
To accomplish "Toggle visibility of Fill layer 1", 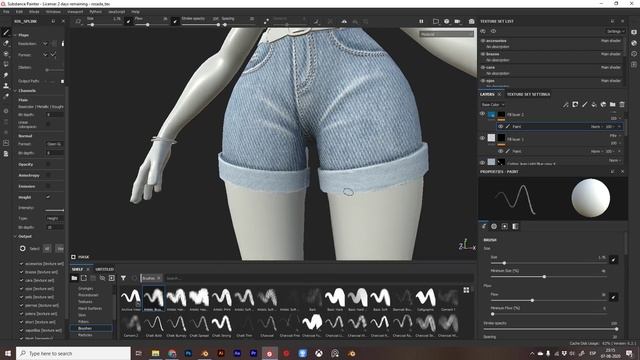I will 482,138.
